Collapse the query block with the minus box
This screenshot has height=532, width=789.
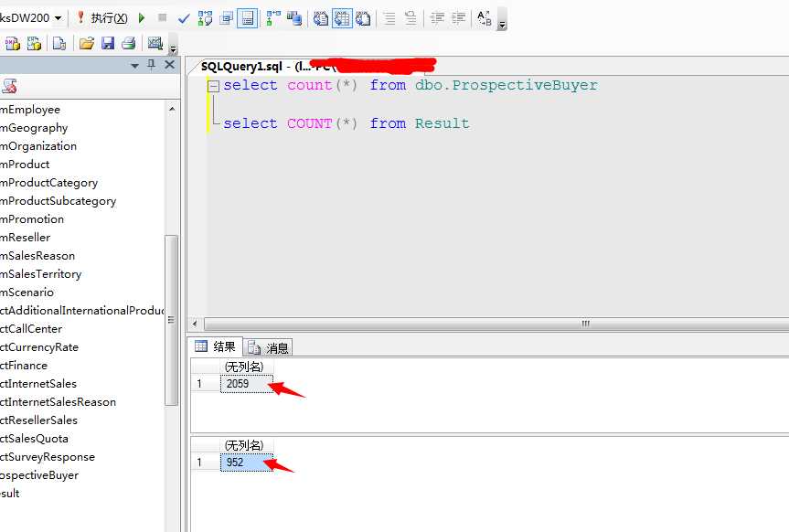(213, 86)
